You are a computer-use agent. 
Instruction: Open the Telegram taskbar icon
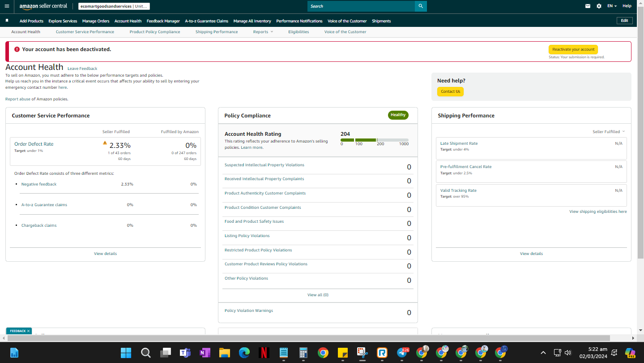coord(403,353)
